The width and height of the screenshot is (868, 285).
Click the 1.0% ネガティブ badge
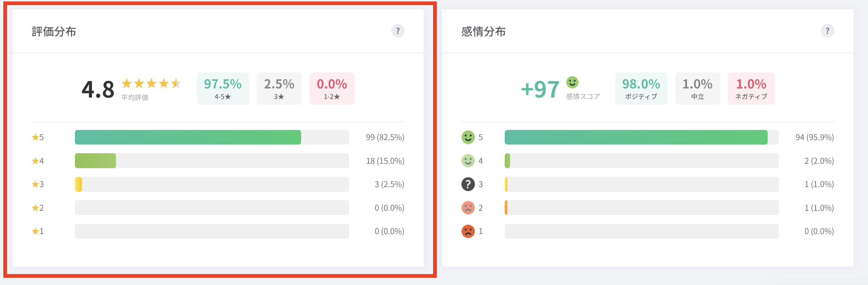coord(751,88)
